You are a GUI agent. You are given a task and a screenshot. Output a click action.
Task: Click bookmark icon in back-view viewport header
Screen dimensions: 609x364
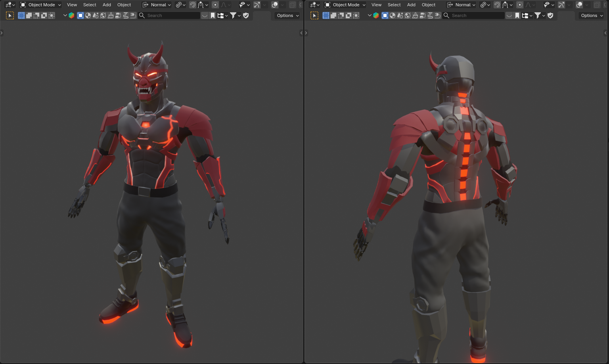[x=517, y=15]
